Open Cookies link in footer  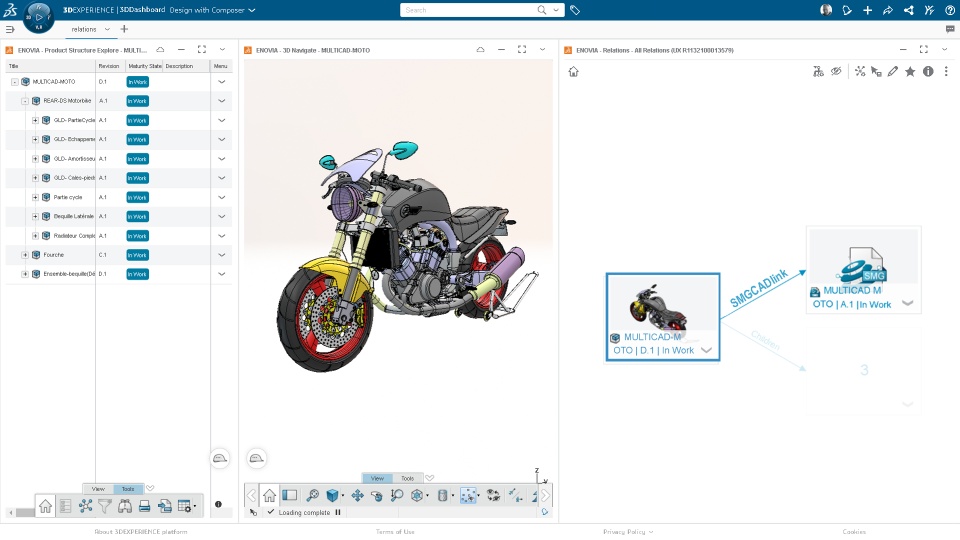(854, 531)
